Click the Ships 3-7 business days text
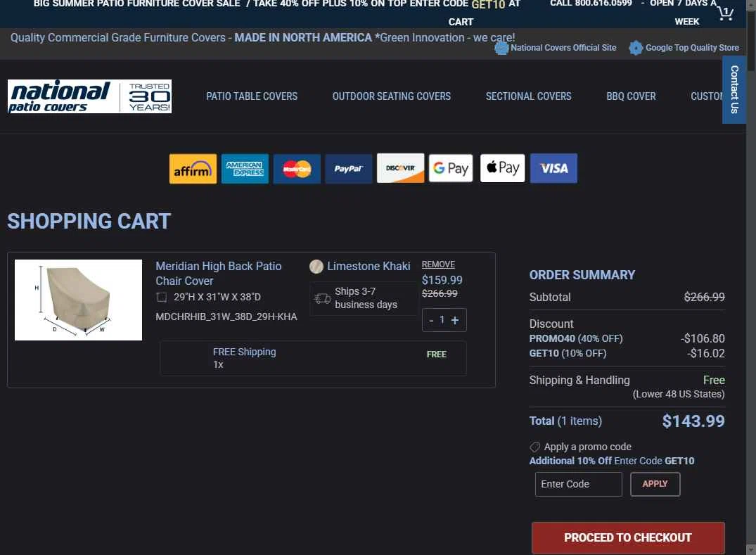 (366, 298)
